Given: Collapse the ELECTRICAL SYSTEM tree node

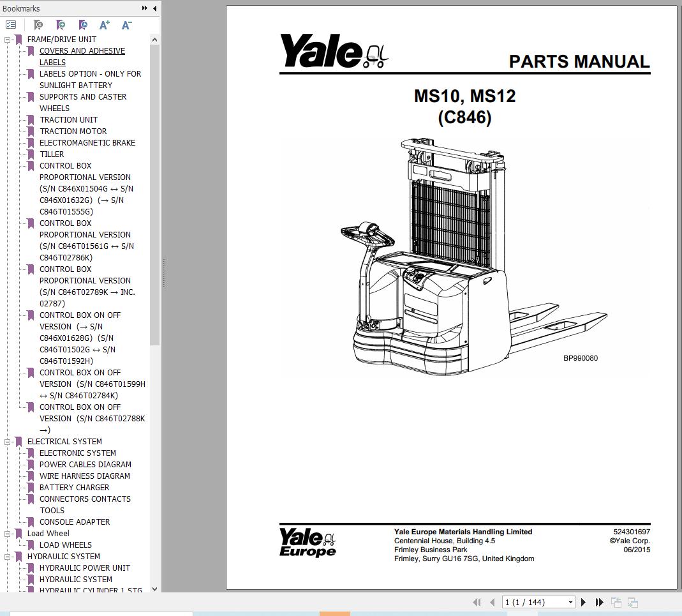Looking at the screenshot, I should click(6, 441).
